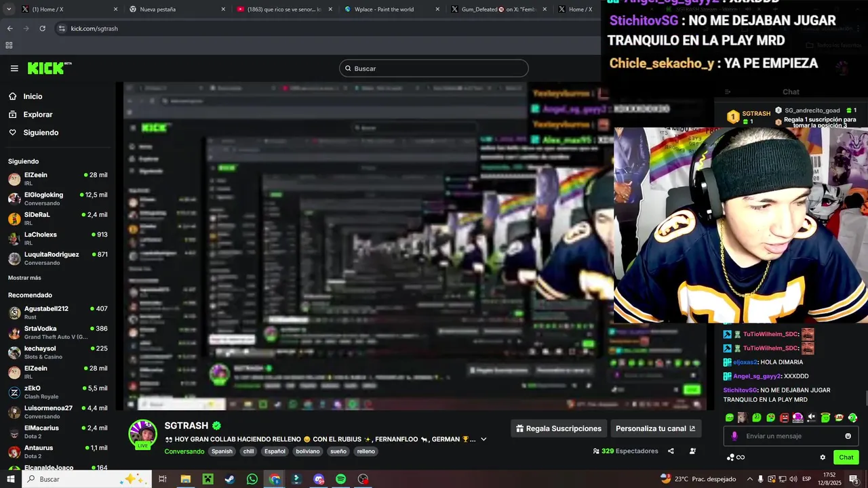This screenshot has height=488, width=868.
Task: Switch to the YouTube (1863) tab
Action: [284, 9]
